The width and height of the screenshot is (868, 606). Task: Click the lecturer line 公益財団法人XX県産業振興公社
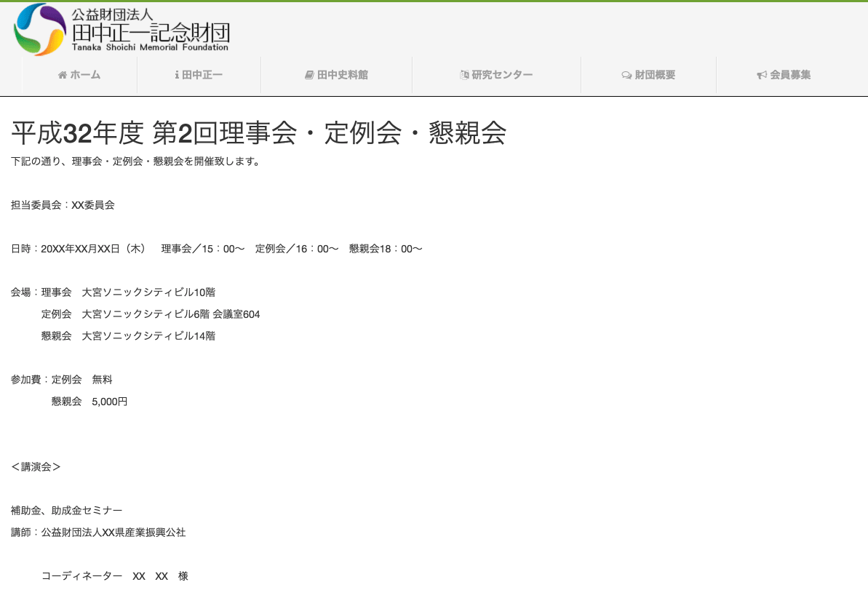(114, 533)
